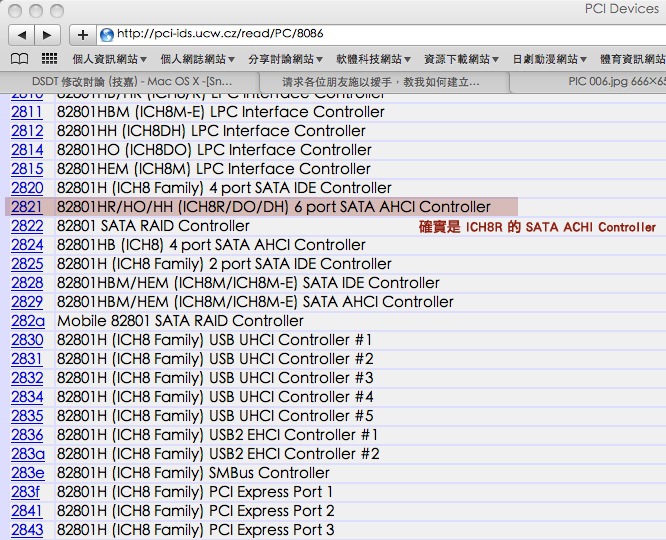
Task: Switch to PIC 006.jpg tab
Action: coord(588,82)
